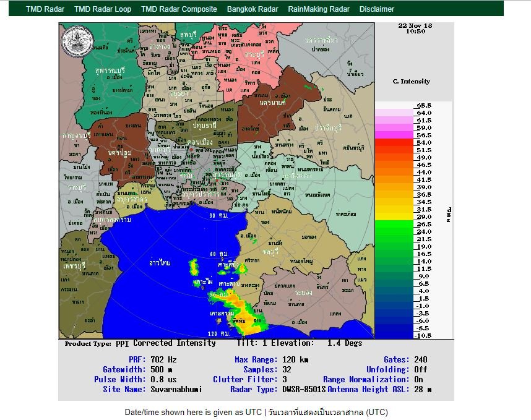Go to TMD Radar Composite
Viewport: 531px width, 420px height.
(179, 9)
